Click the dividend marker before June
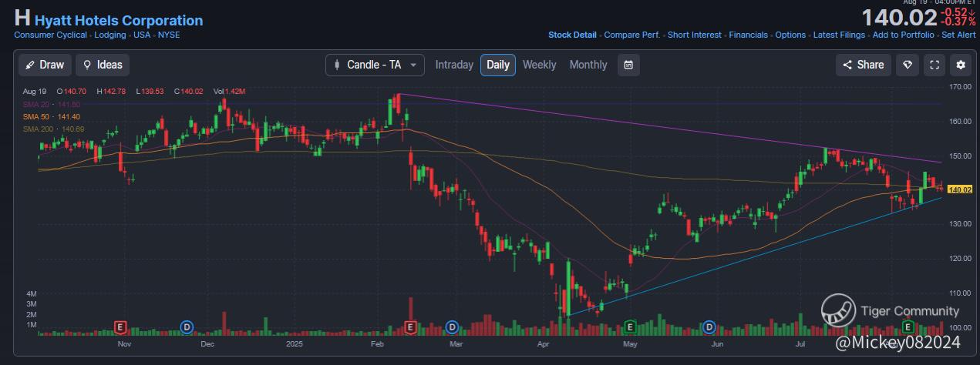 (x=709, y=327)
